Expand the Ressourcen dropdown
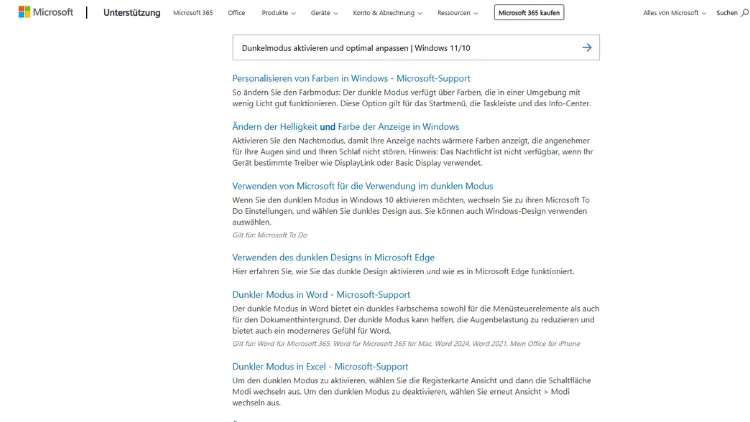This screenshot has height=422, width=750. pyautogui.click(x=457, y=13)
